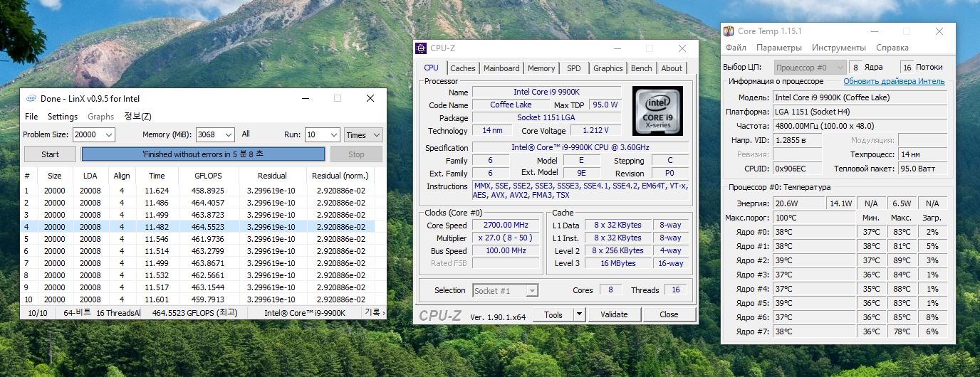Click the Энергия value 20.6W in Core Temp
This screenshot has width=980, height=377.
[x=797, y=203]
